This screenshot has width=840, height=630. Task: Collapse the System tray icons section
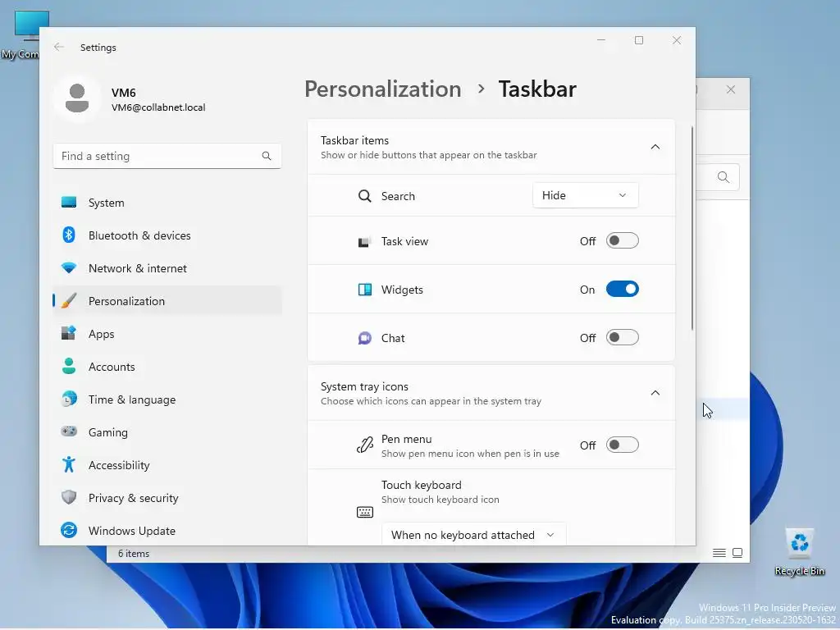point(655,393)
